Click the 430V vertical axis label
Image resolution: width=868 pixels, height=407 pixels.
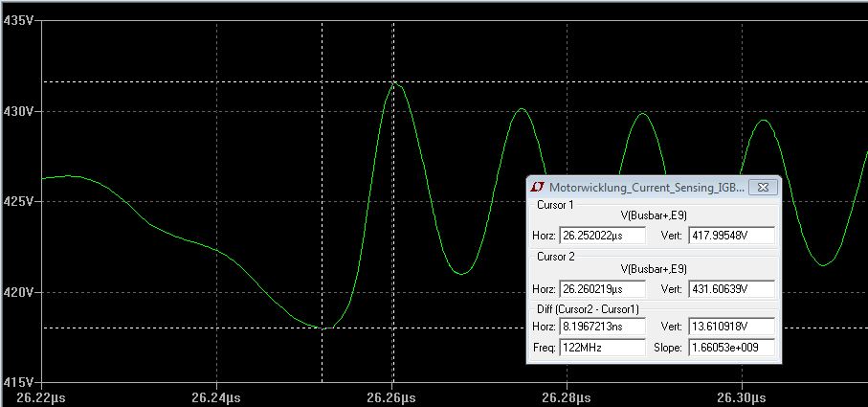[18, 111]
